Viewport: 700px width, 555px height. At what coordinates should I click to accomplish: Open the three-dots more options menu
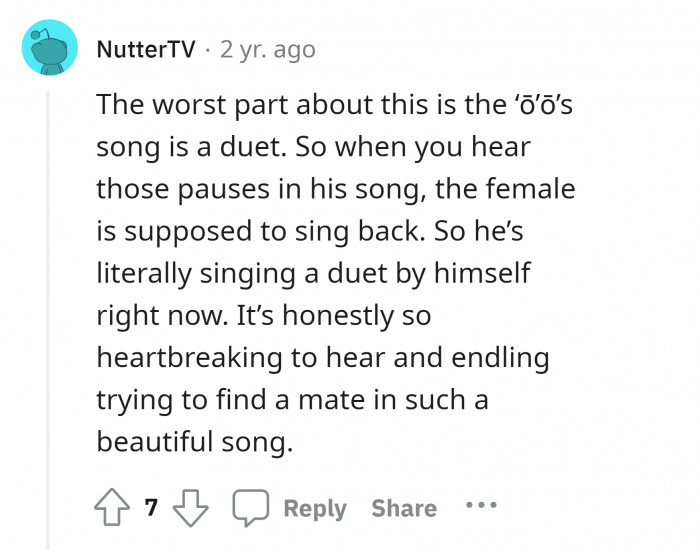click(x=481, y=506)
